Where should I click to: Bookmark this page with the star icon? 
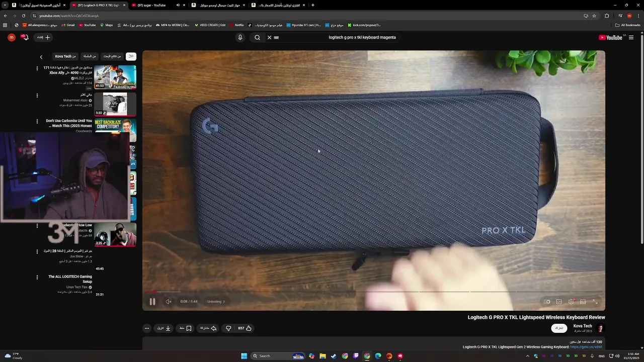(594, 16)
